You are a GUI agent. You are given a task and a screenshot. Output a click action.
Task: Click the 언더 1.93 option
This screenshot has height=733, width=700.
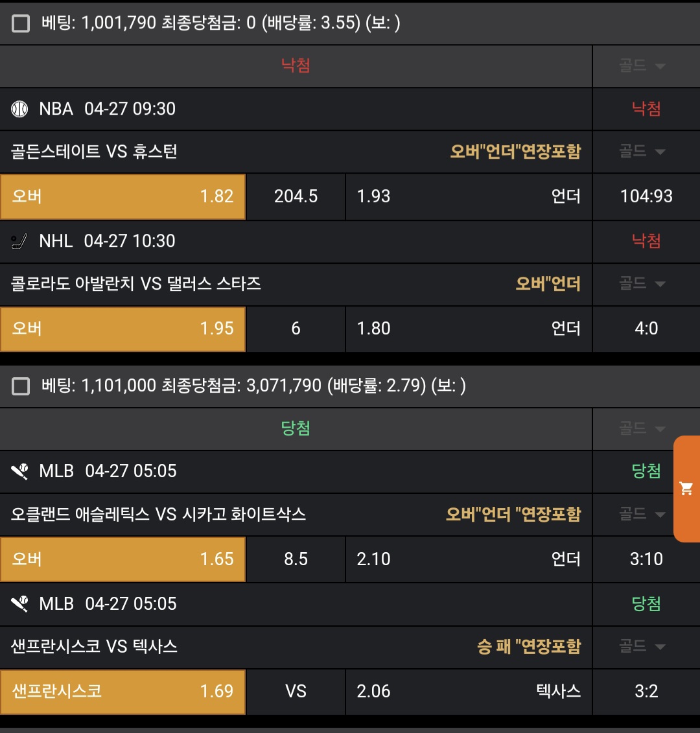coord(469,196)
